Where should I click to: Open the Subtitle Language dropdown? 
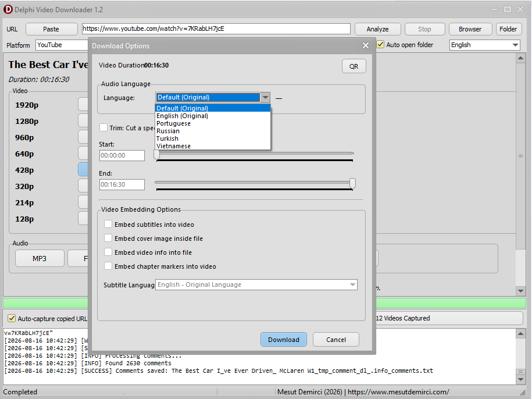tap(256, 284)
